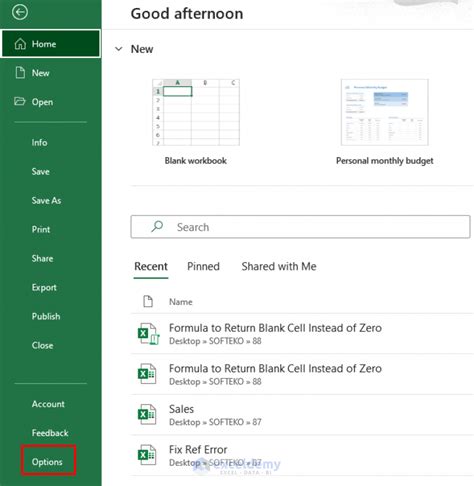
Task: Open second 'Formula to Return Blank Cell' file
Action: [302, 374]
